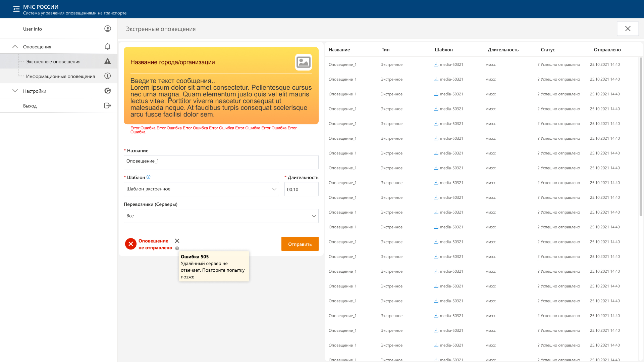Open the Перевозчики (Серверы) dropdown

(x=221, y=216)
